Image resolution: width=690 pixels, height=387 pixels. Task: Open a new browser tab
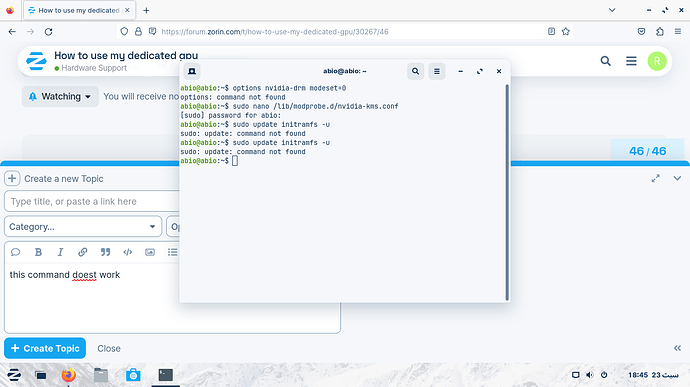(146, 10)
